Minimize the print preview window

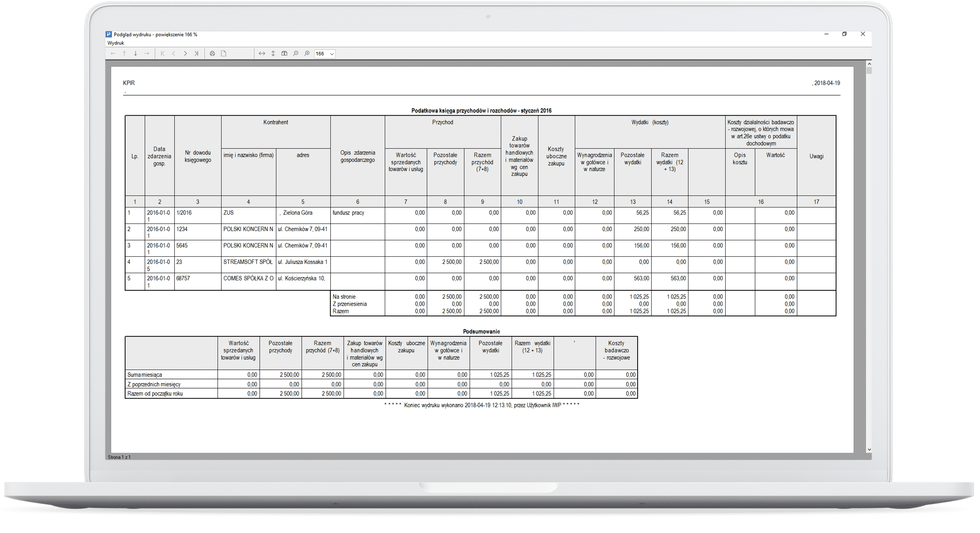click(x=826, y=34)
